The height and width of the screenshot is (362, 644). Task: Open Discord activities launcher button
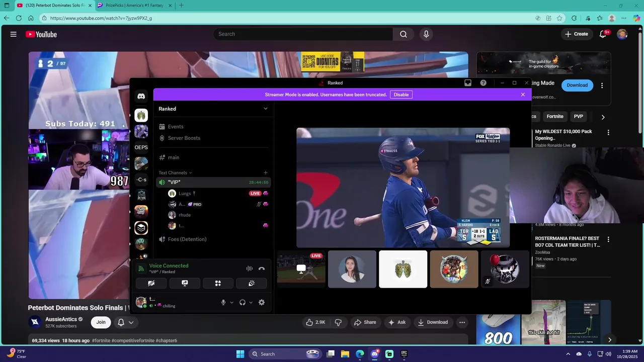[x=218, y=283]
